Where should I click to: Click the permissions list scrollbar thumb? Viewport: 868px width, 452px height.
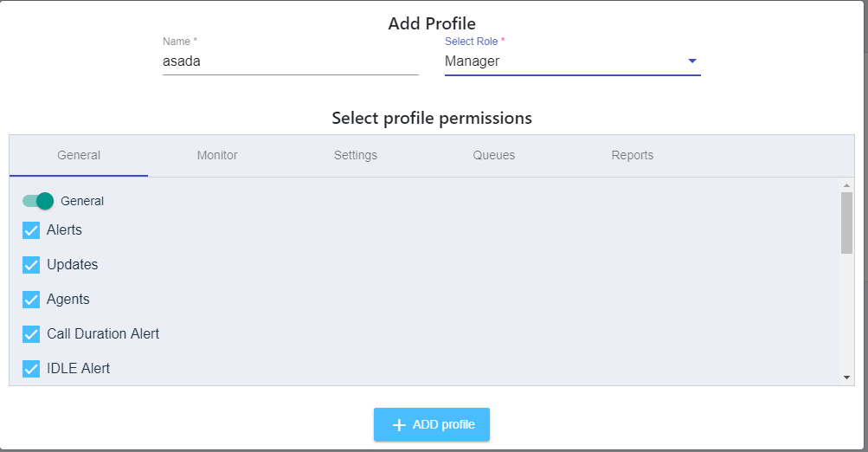point(846,223)
